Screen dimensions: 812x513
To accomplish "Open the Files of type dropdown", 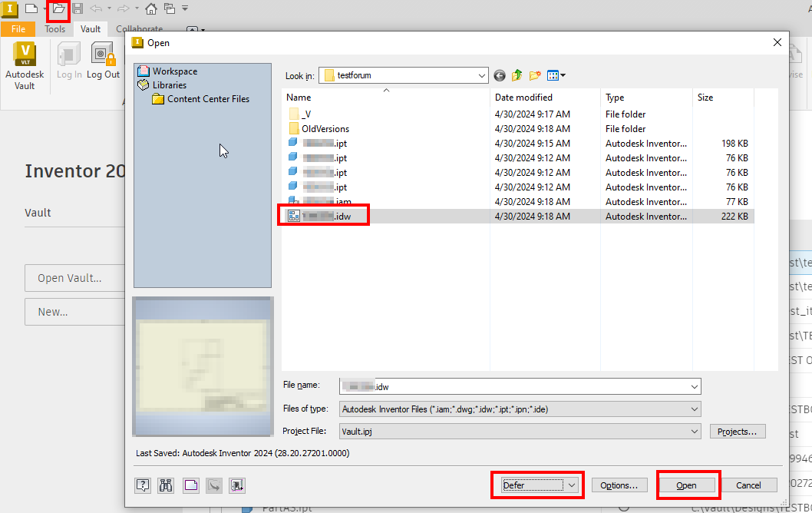I will pos(693,409).
